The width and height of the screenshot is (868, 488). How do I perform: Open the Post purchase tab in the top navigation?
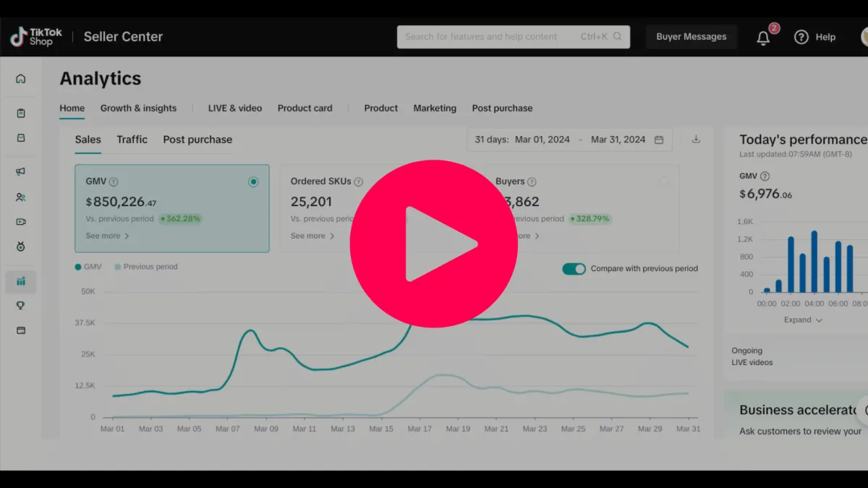pyautogui.click(x=502, y=108)
